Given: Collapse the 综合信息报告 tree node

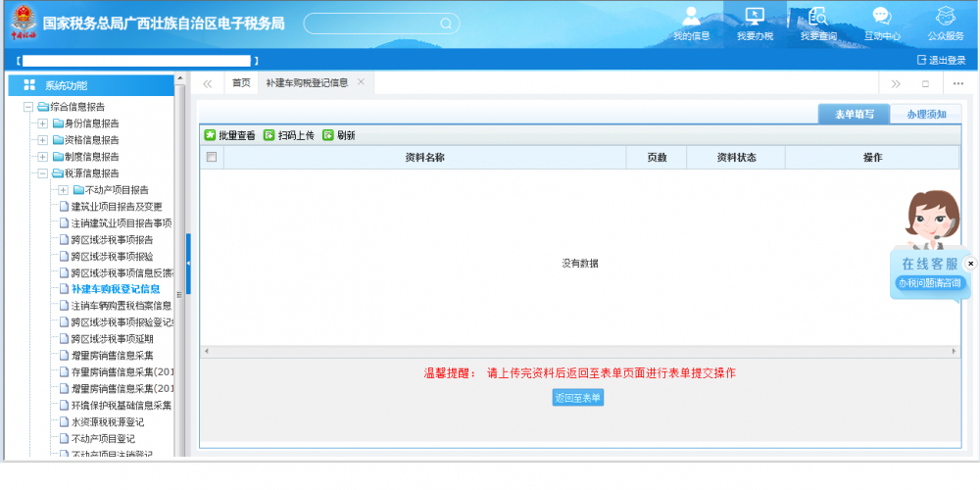Looking at the screenshot, I should [28, 107].
